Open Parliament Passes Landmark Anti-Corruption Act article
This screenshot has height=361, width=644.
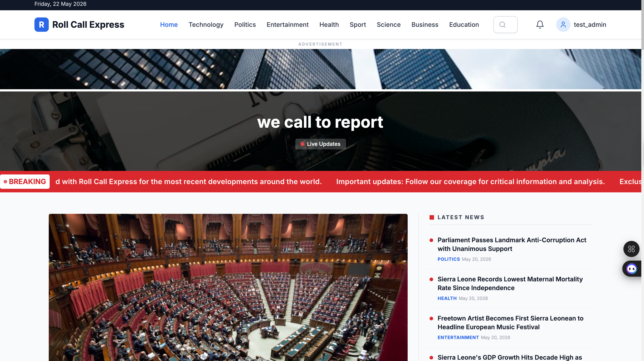pos(512,244)
